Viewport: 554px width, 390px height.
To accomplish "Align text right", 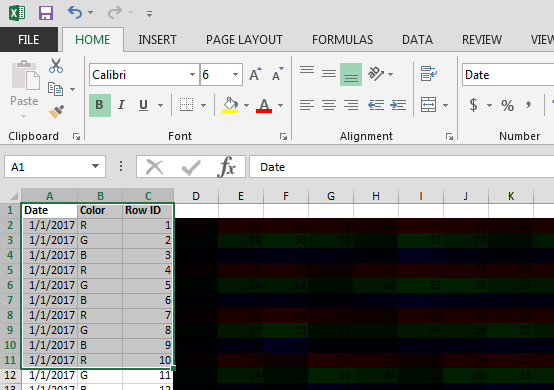I will (x=351, y=105).
